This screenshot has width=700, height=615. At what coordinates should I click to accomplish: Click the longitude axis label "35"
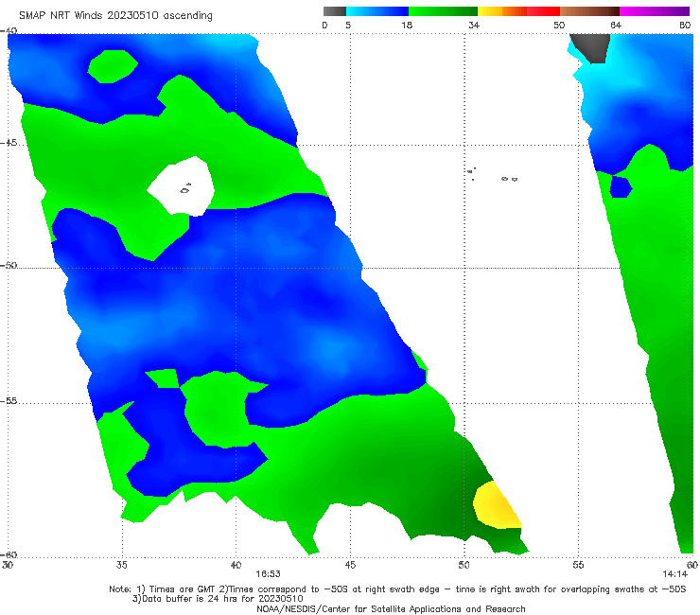click(x=122, y=565)
